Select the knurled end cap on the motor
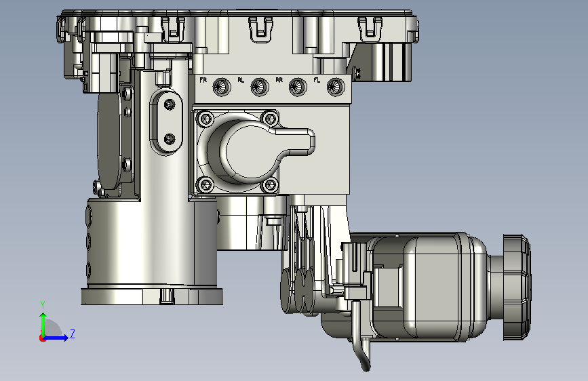 coord(516,287)
